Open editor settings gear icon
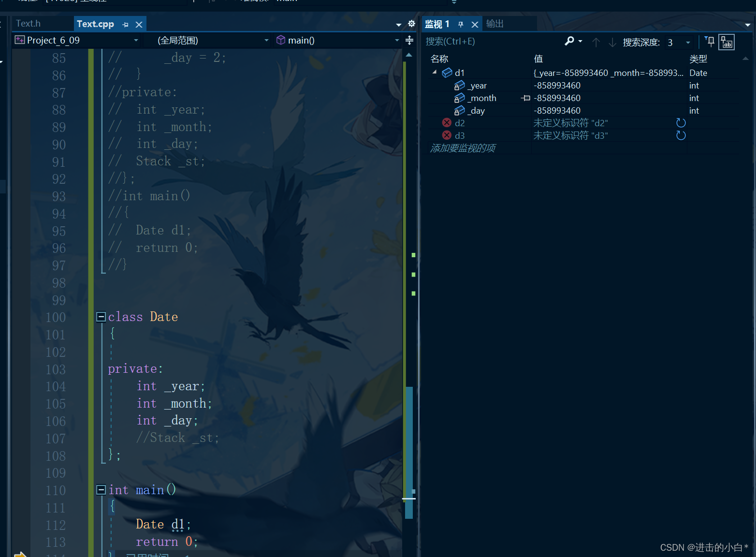The image size is (756, 557). [x=411, y=24]
